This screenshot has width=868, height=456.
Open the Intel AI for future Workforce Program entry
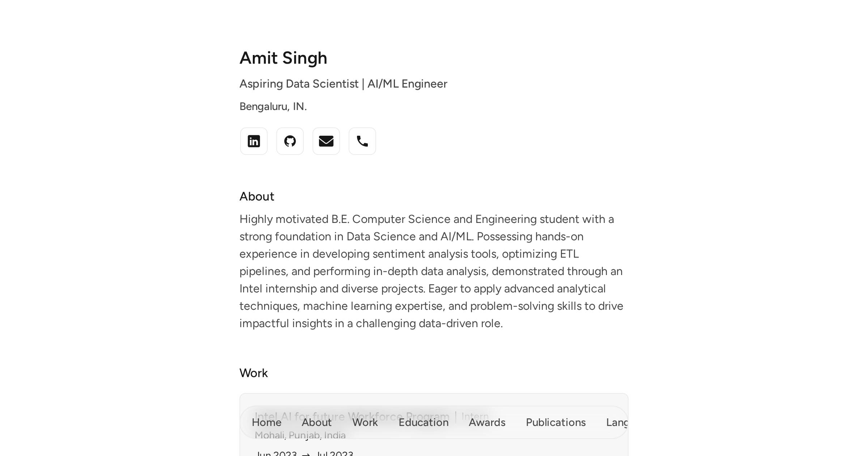tap(352, 416)
